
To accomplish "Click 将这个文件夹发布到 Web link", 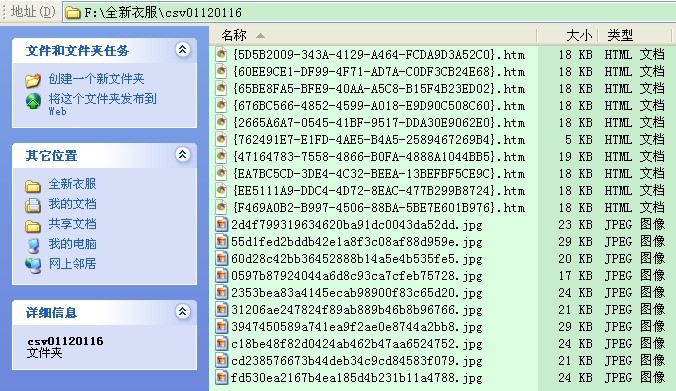I will click(102, 104).
